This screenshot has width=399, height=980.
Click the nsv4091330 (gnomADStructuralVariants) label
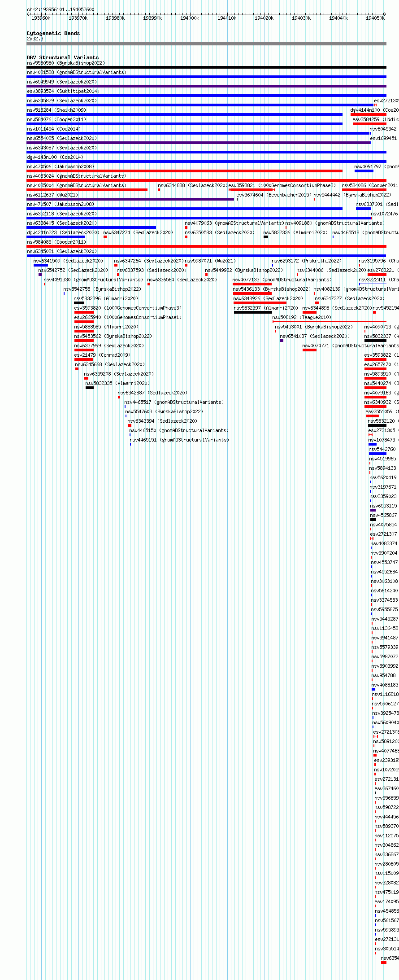point(93,280)
